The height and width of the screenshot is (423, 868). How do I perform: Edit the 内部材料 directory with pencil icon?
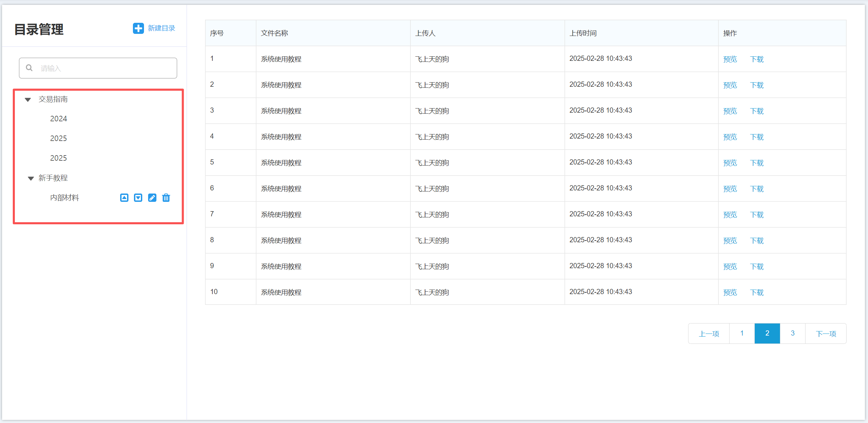(152, 198)
